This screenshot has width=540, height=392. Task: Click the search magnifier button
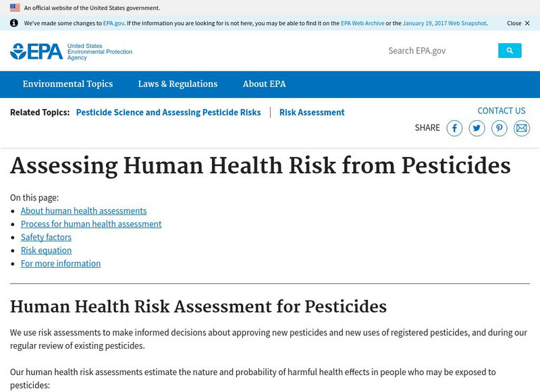point(511,50)
